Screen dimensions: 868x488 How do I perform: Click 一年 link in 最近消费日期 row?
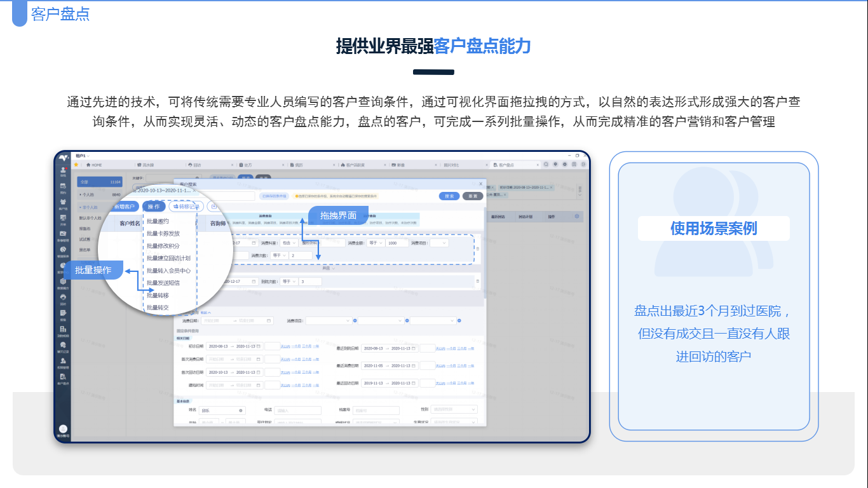471,365
